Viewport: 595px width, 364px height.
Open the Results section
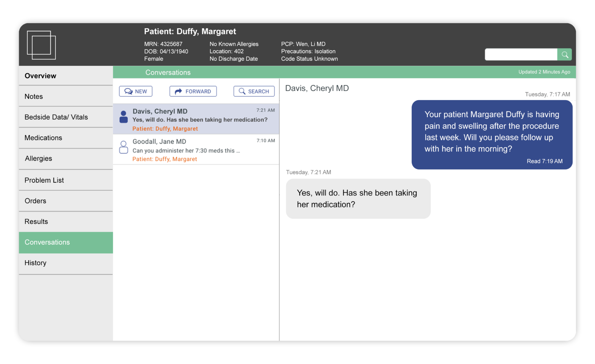[66, 221]
